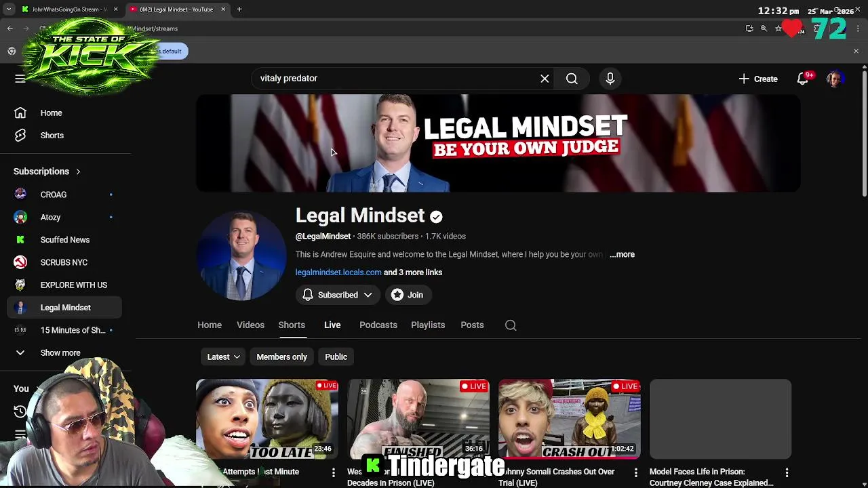Click the Create plus button

pos(758,79)
